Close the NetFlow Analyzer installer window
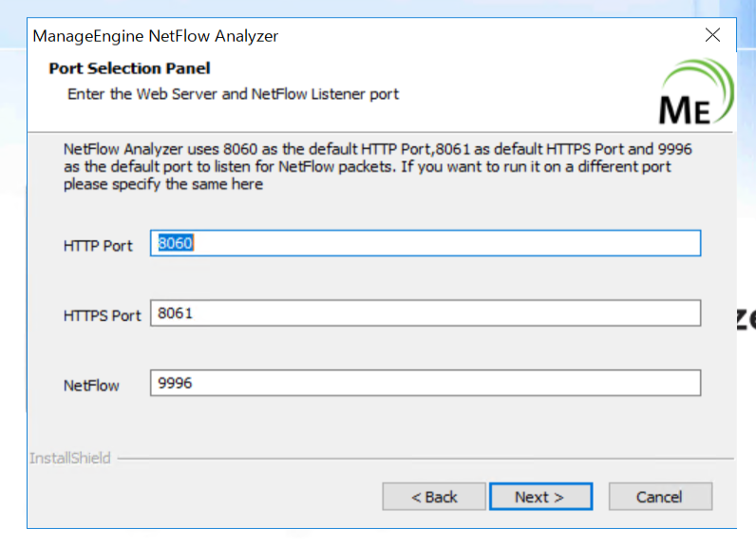Screen dimensions: 756x546 [x=712, y=36]
